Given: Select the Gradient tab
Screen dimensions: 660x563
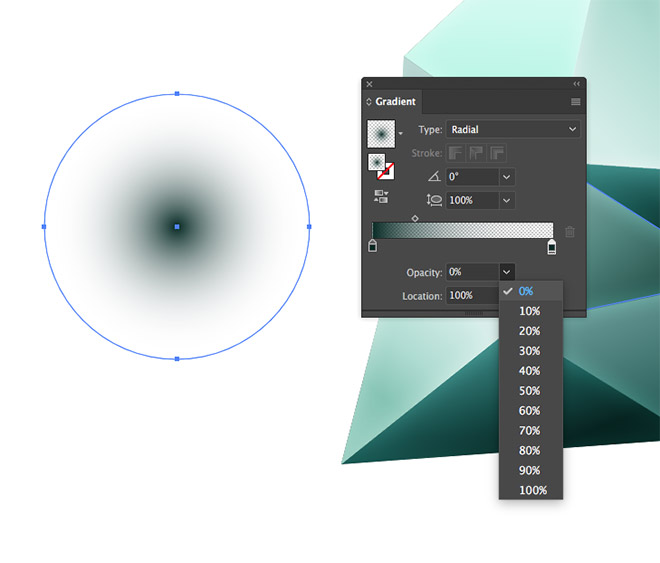Looking at the screenshot, I should pos(395,102).
